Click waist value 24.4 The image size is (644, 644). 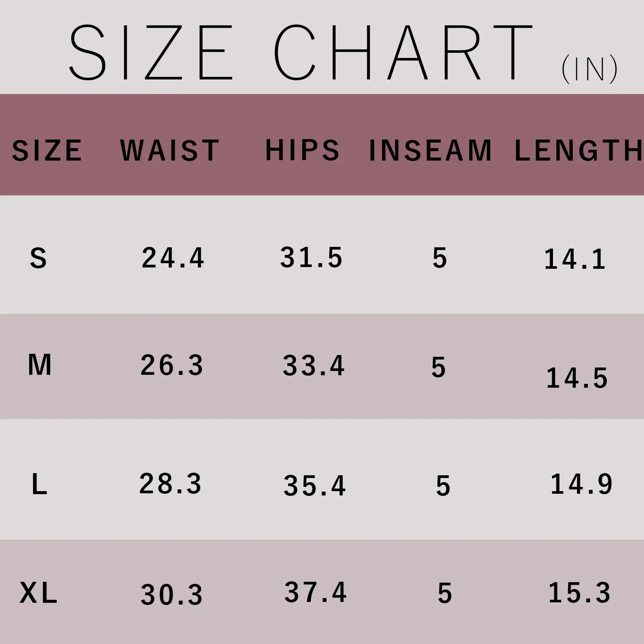click(x=173, y=258)
